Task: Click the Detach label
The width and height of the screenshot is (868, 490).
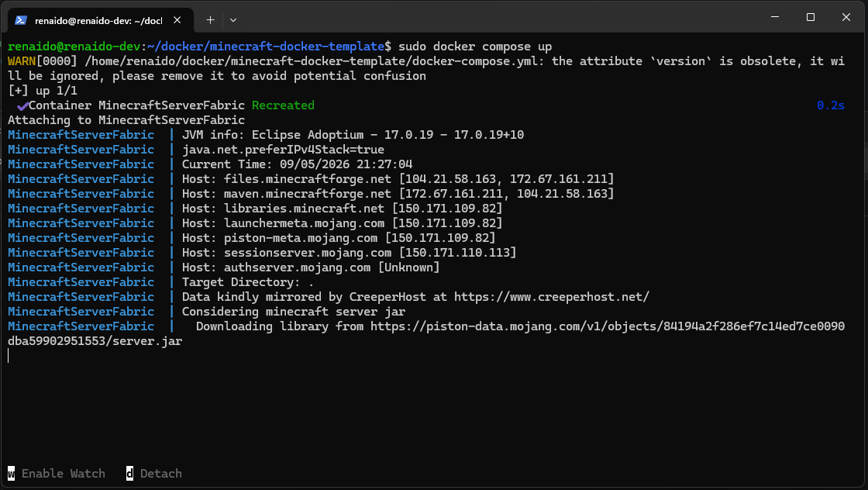Action: coord(160,474)
